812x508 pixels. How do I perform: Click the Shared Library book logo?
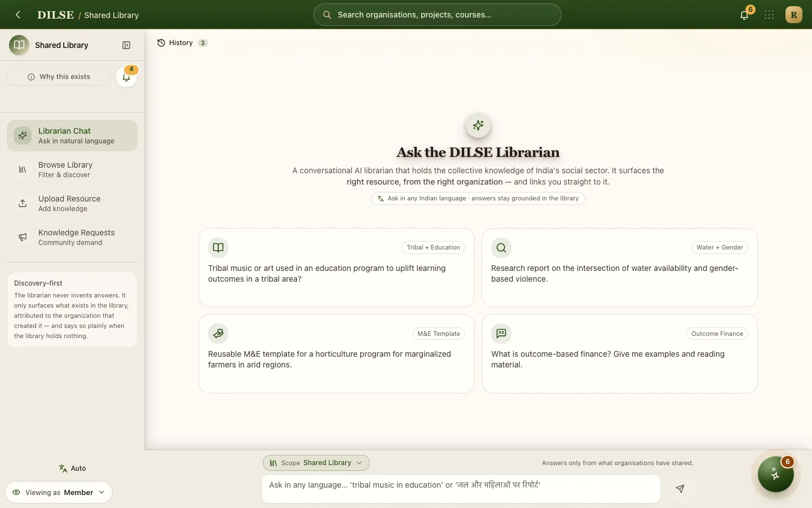point(19,45)
